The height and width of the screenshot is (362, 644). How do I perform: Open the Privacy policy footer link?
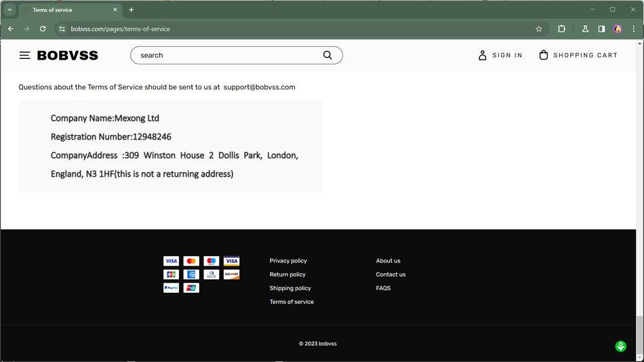tap(288, 260)
